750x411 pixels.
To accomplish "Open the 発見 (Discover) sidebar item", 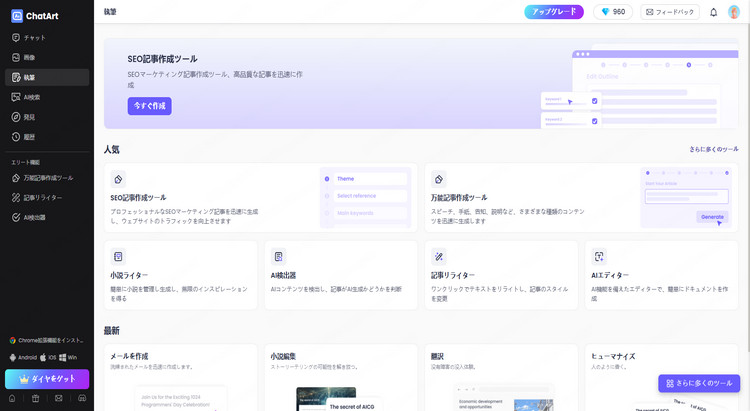I will click(47, 117).
